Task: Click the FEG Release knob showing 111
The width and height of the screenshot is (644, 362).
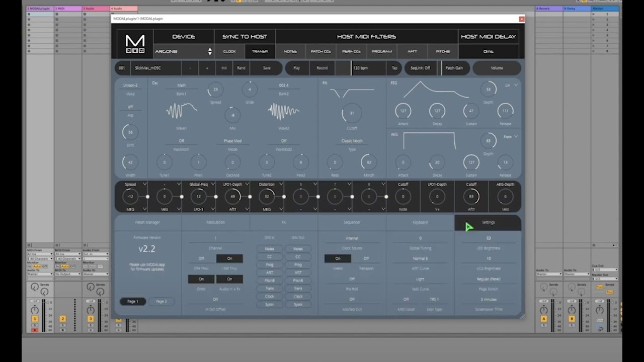Action: coord(505,111)
